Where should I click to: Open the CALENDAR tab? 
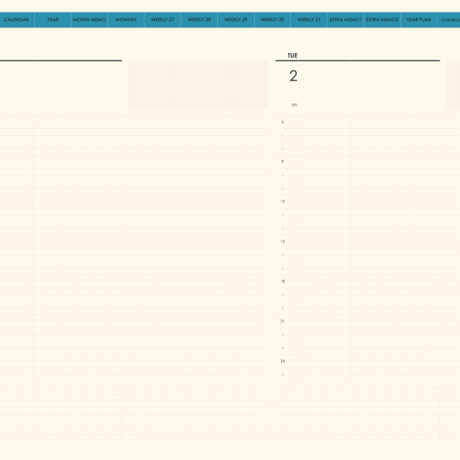click(x=16, y=20)
